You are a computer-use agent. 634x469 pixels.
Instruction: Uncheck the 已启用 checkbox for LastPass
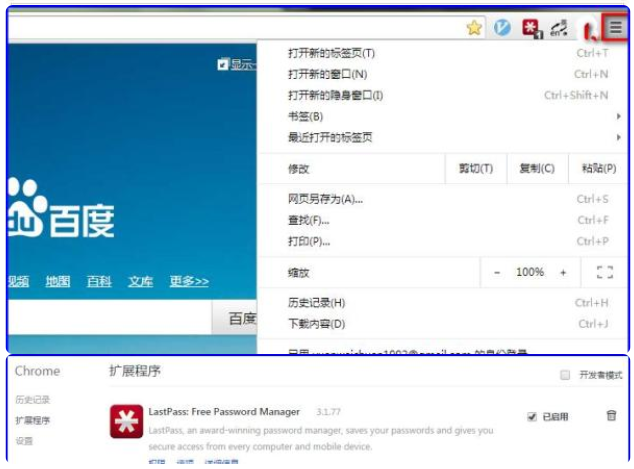coord(532,416)
